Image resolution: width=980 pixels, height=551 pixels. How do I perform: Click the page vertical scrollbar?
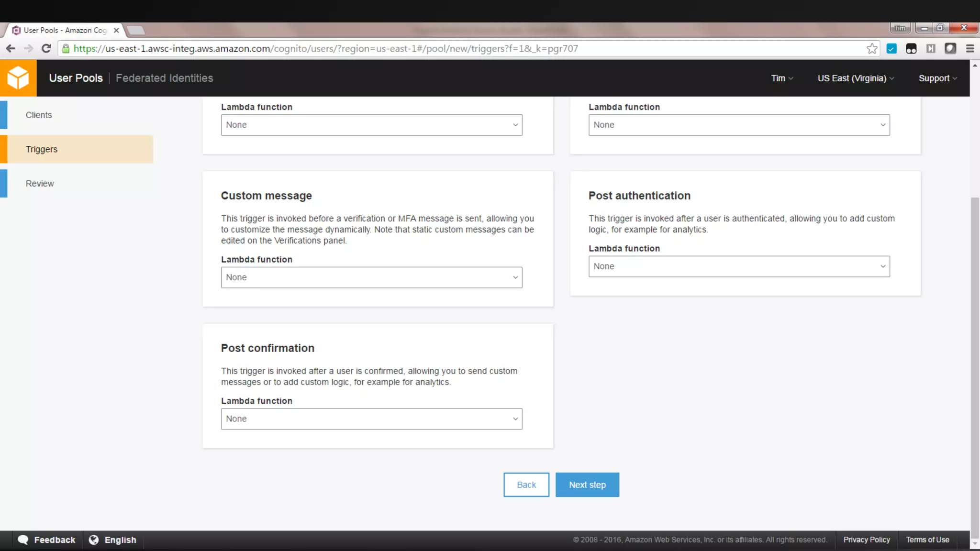pyautogui.click(x=975, y=364)
